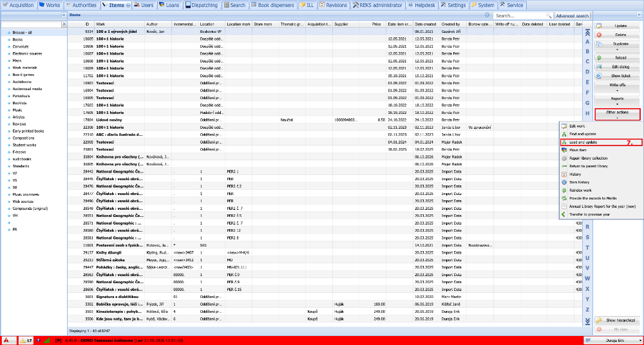Select Repair library collection entry
This screenshot has width=644, height=345.
point(600,158)
